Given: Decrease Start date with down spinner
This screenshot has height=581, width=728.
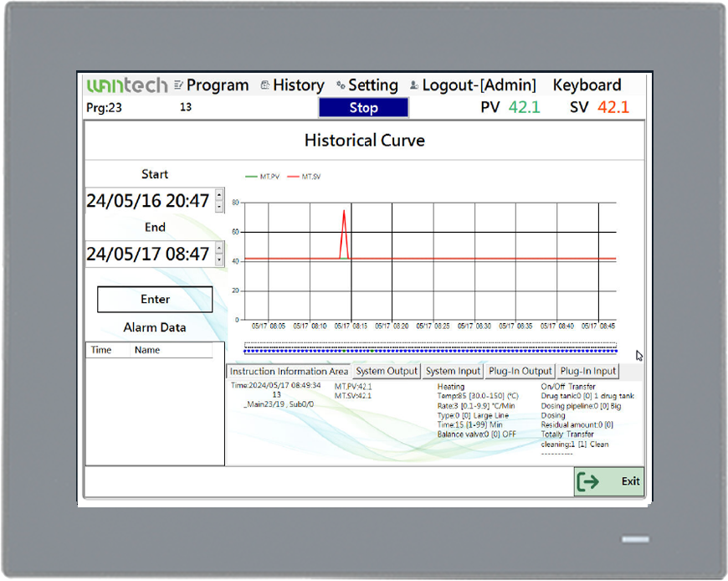Looking at the screenshot, I should pos(219,207).
